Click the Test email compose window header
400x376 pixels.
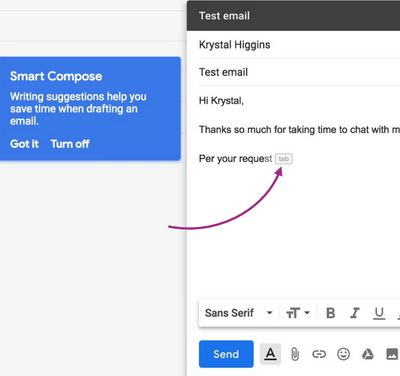coord(293,16)
